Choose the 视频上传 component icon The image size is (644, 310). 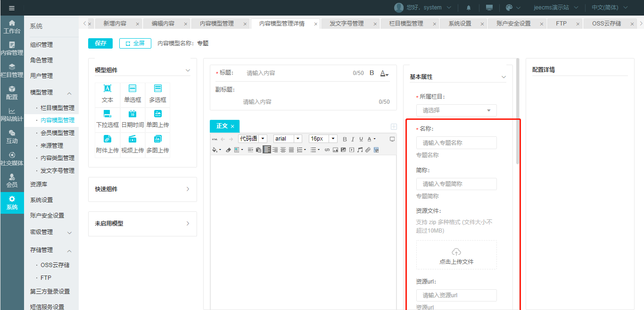coord(132,143)
